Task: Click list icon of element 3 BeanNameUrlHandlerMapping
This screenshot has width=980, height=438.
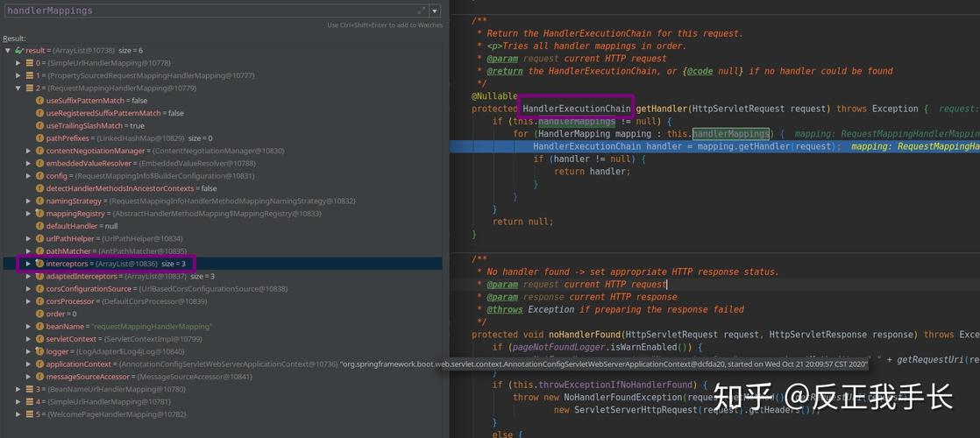Action: [x=29, y=389]
